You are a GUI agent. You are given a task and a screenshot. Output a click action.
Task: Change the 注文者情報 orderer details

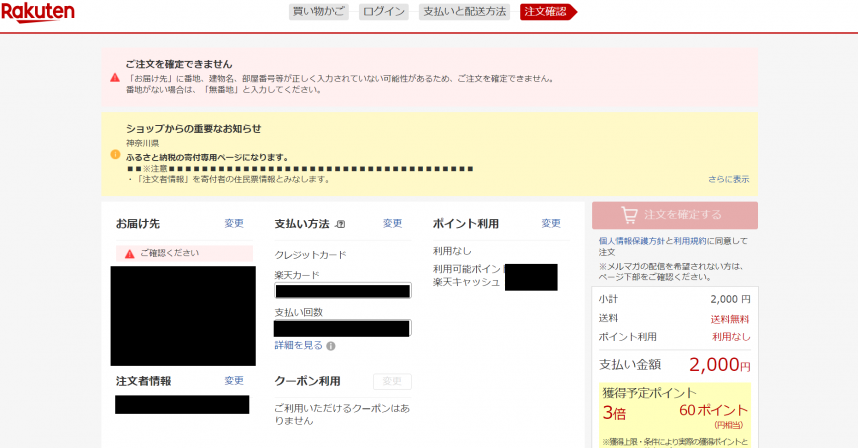[234, 381]
